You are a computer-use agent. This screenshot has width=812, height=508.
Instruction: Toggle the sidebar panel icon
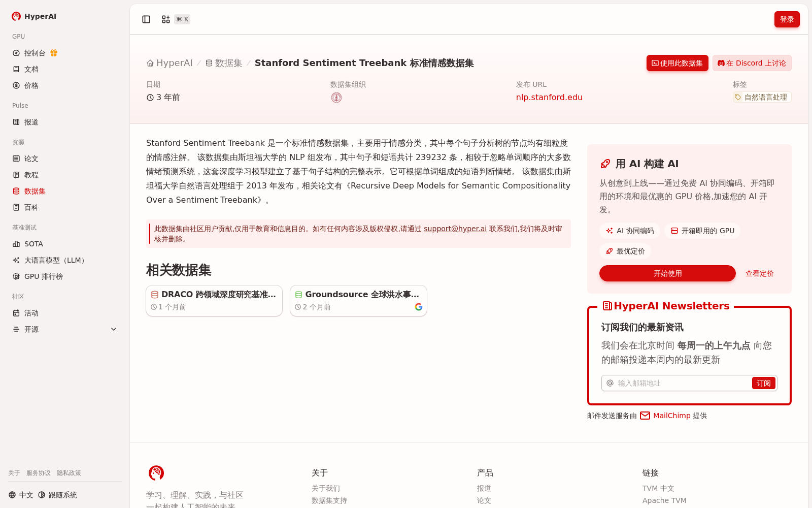pos(146,19)
